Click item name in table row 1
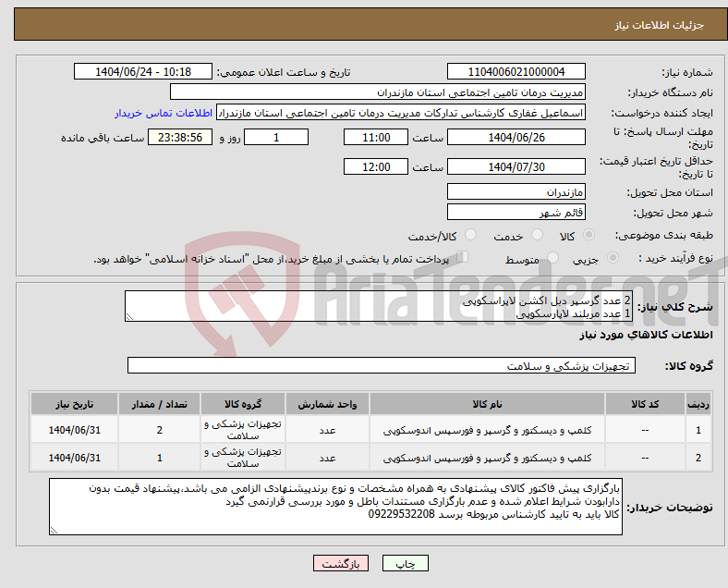 click(x=487, y=430)
